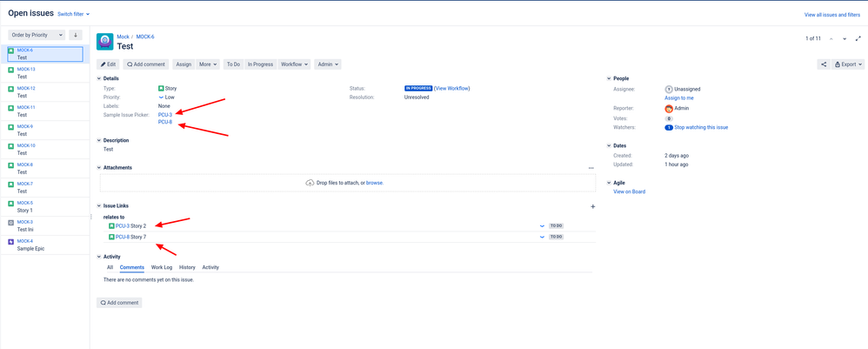
Task: Click the story icon next to MOCK-9
Action: coord(11,127)
